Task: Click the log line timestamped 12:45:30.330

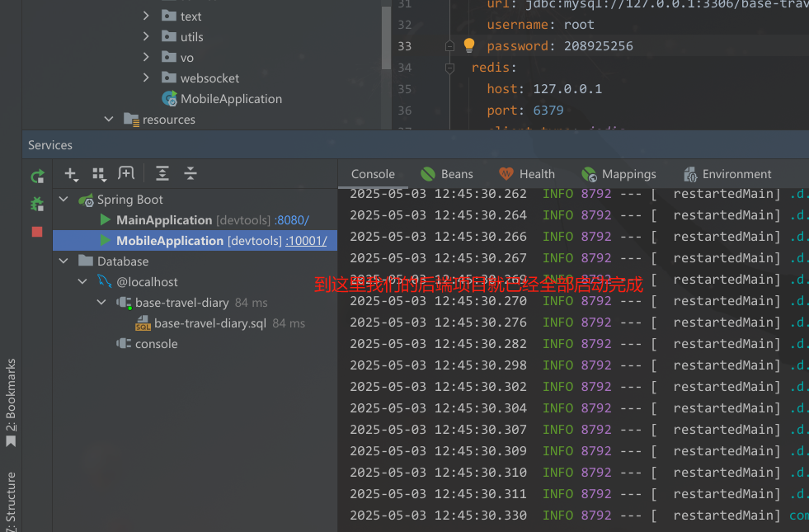Action: pyautogui.click(x=578, y=515)
